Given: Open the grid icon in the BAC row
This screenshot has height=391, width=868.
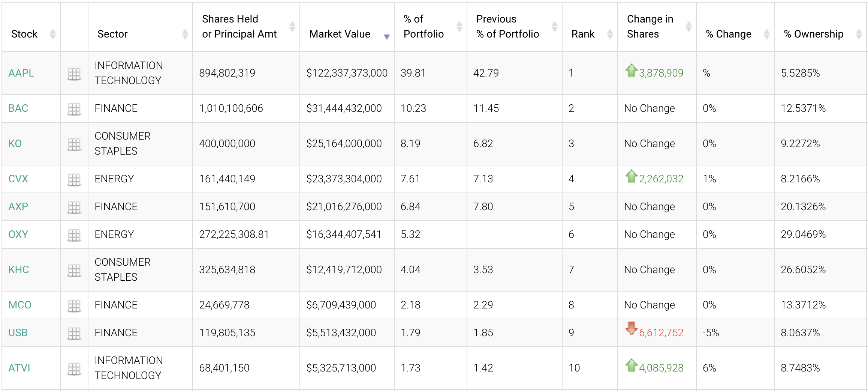Looking at the screenshot, I should (x=74, y=109).
